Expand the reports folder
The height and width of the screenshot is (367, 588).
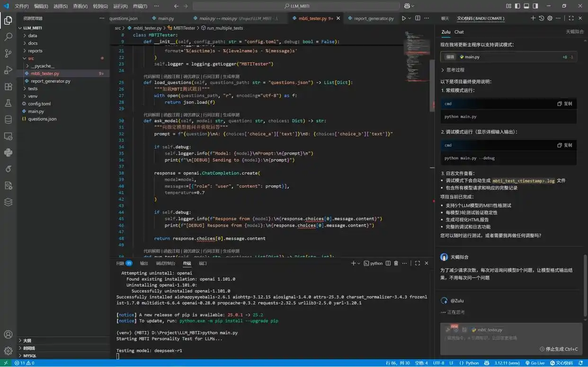(x=35, y=51)
